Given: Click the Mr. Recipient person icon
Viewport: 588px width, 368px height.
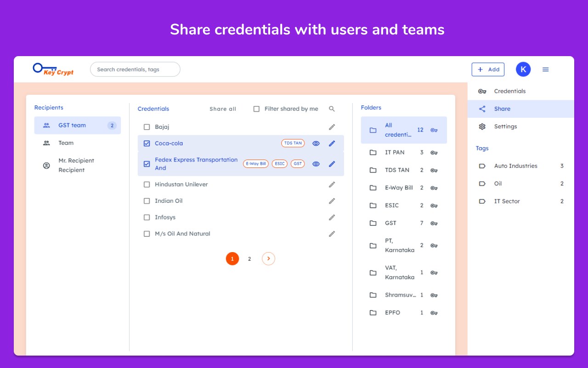Looking at the screenshot, I should pyautogui.click(x=46, y=166).
